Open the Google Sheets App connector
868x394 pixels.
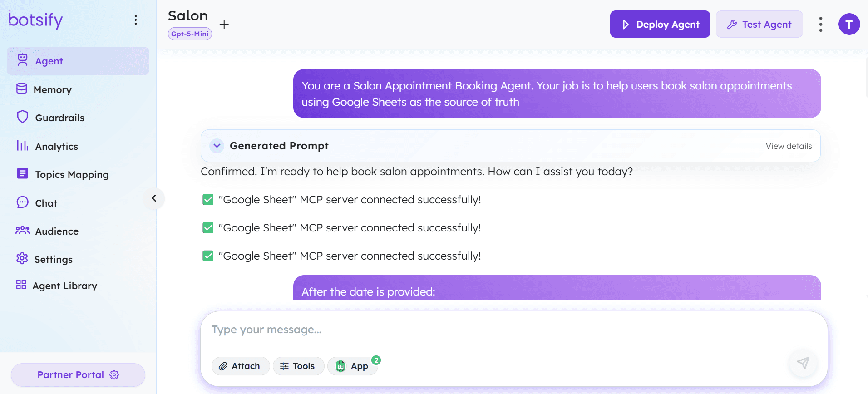353,366
